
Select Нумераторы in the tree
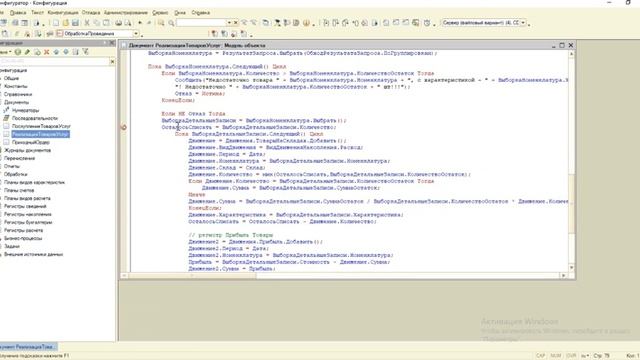pyautogui.click(x=25, y=110)
